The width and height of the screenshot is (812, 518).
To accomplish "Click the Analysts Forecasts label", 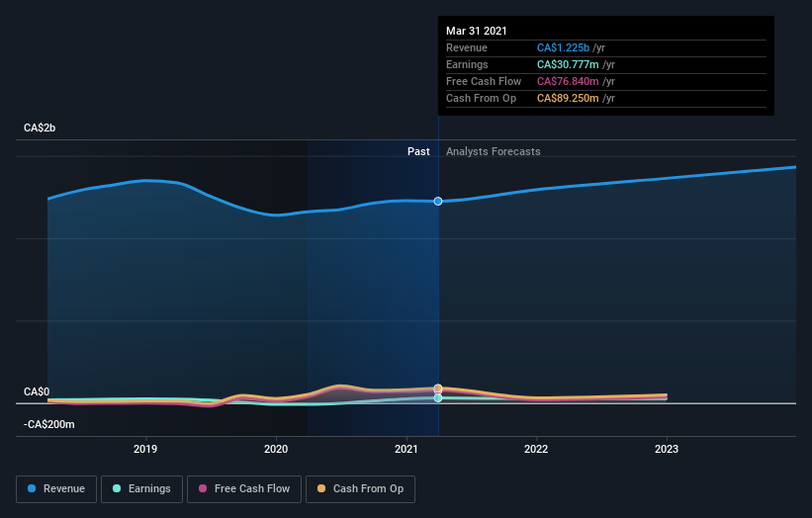I will [x=493, y=151].
